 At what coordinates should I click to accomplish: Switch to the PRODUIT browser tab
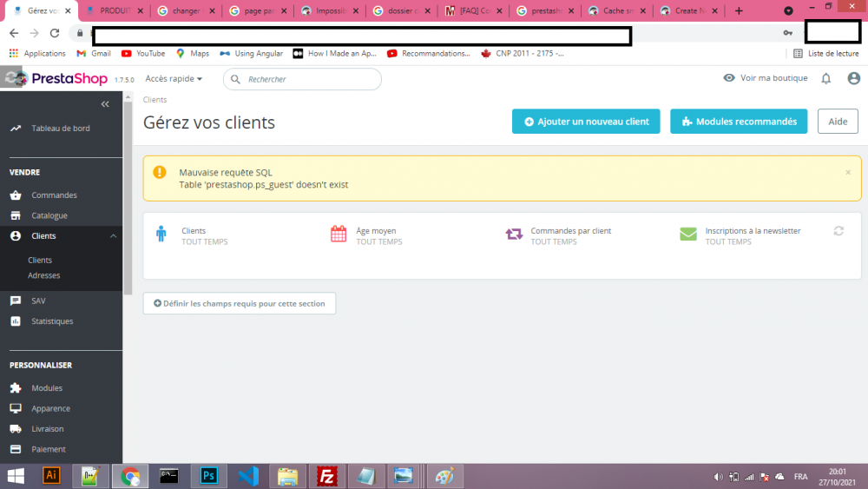(x=115, y=10)
